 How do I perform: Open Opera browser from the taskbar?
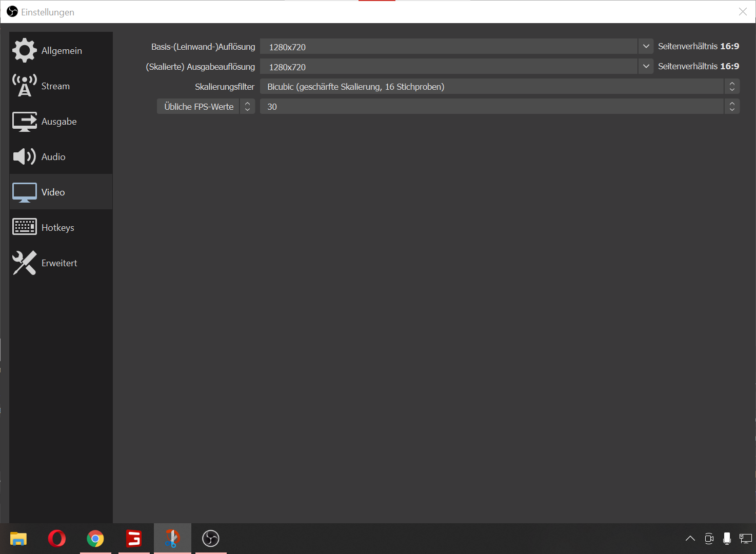point(57,538)
